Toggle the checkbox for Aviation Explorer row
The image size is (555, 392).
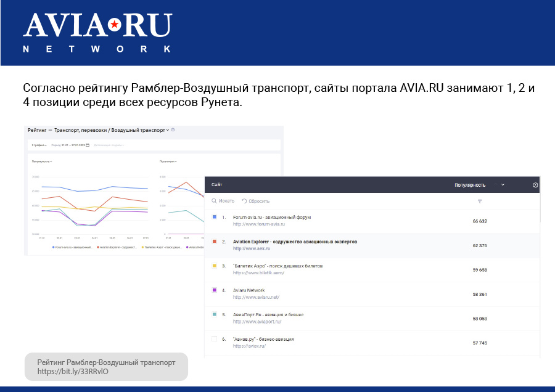pyautogui.click(x=214, y=241)
